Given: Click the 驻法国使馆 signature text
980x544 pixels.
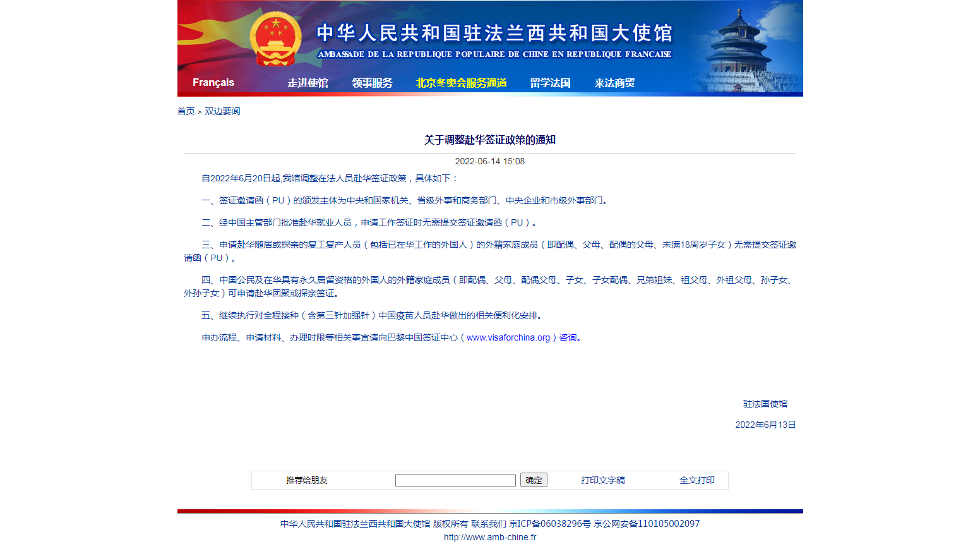Looking at the screenshot, I should 765,404.
